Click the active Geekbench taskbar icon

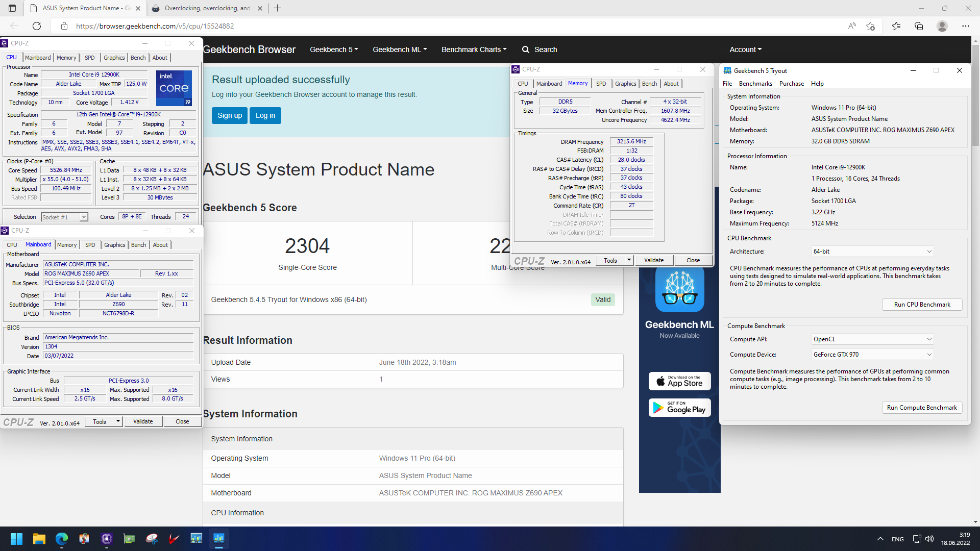click(x=219, y=539)
